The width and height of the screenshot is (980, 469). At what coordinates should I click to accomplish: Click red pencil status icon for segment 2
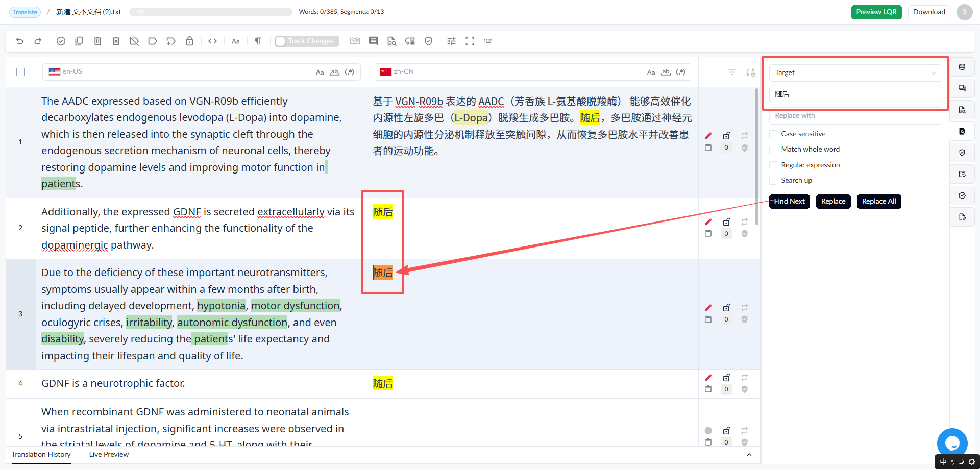pyautogui.click(x=708, y=222)
